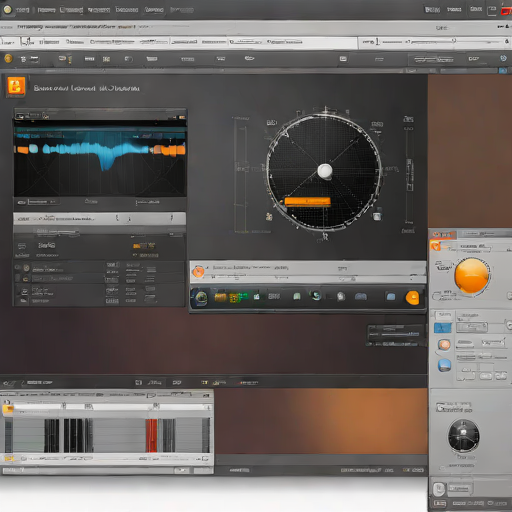Click the round teal swirl icon in the icon strip
Viewport: 512px width, 512px height.
pos(315,295)
